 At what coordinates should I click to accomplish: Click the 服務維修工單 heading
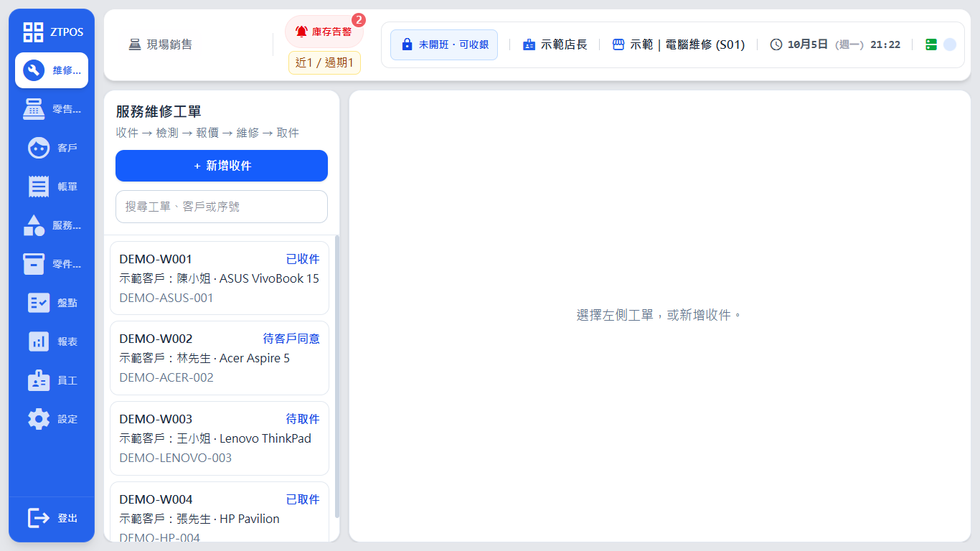tap(159, 111)
